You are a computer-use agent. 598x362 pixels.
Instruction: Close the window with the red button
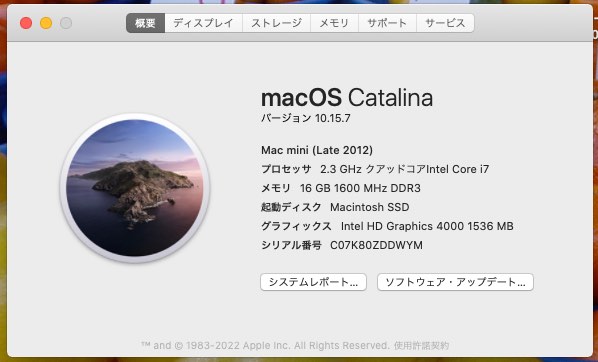tap(26, 23)
